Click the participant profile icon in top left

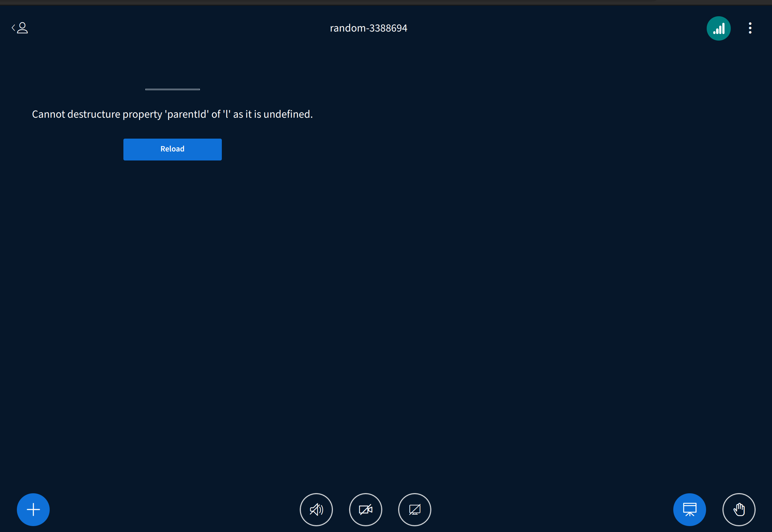pos(22,28)
